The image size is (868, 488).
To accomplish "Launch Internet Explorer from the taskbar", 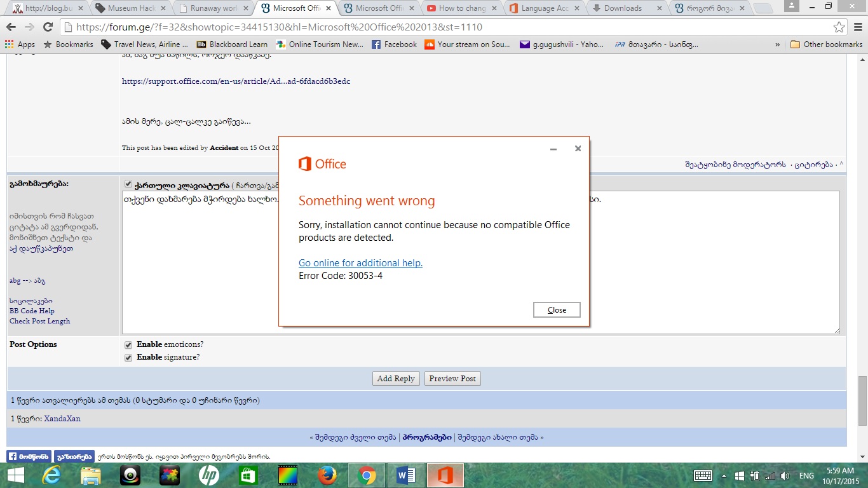I will point(51,475).
